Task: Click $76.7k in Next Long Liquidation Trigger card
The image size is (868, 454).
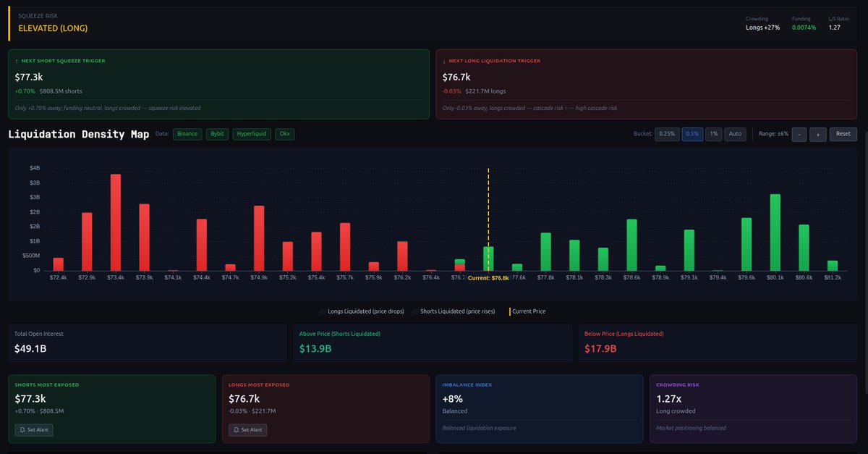Action: tap(456, 77)
